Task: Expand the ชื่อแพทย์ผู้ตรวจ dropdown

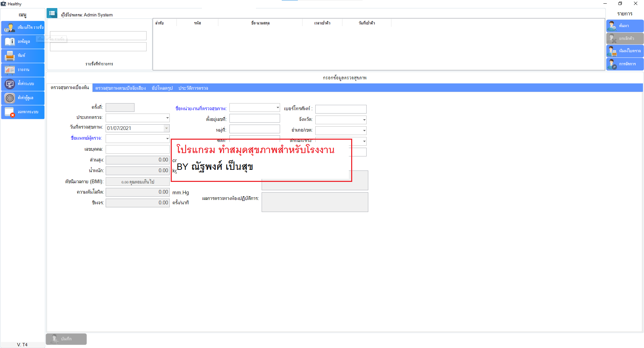Action: click(167, 139)
